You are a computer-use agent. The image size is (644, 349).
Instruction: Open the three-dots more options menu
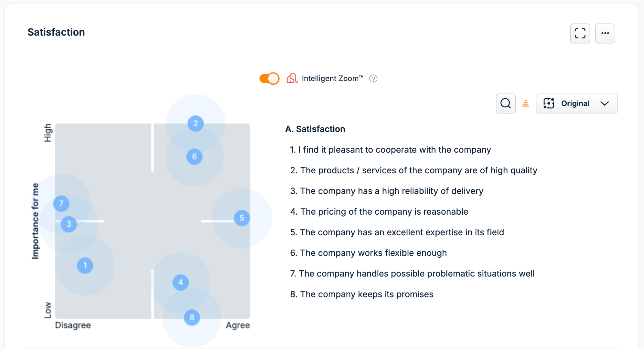pos(605,33)
